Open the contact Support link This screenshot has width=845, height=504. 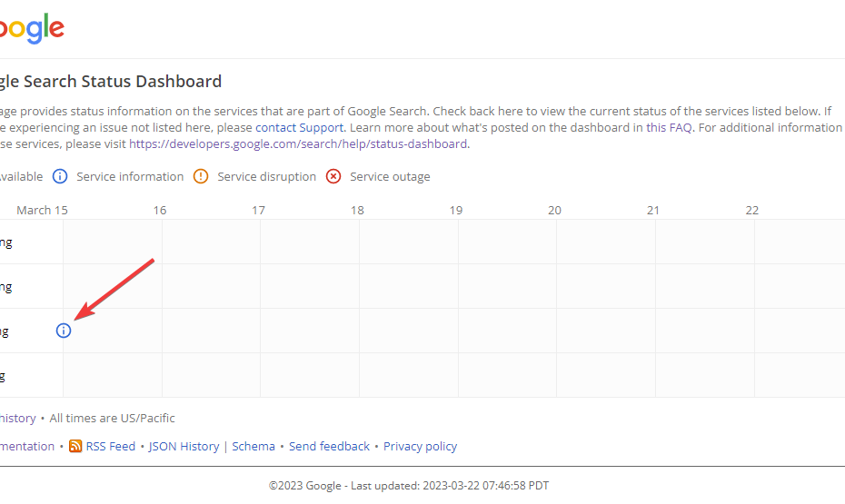pyautogui.click(x=299, y=127)
